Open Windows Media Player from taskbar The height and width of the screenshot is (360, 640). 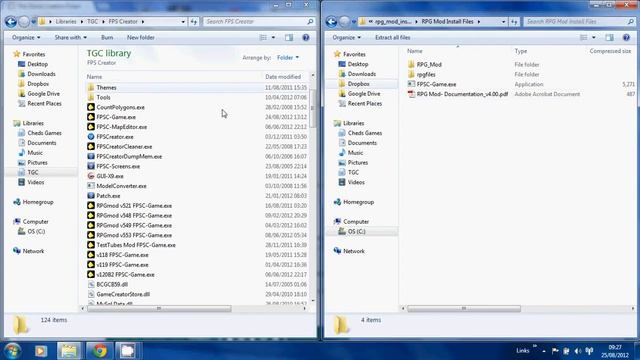click(41, 351)
